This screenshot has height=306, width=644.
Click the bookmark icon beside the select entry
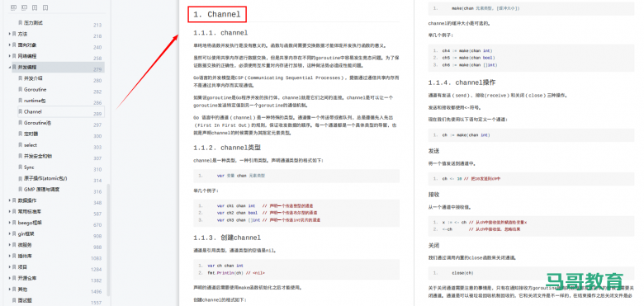[x=20, y=145]
